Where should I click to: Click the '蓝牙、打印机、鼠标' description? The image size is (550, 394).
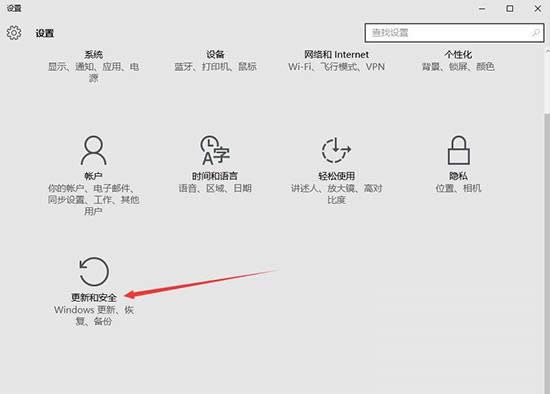215,67
